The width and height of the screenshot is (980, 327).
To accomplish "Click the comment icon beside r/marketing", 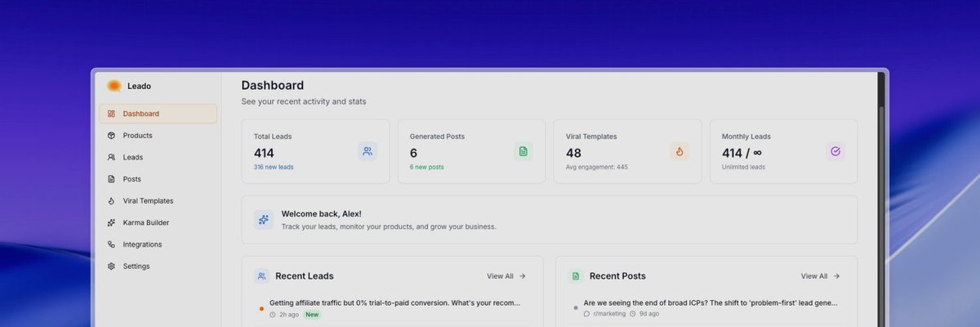I will 586,314.
